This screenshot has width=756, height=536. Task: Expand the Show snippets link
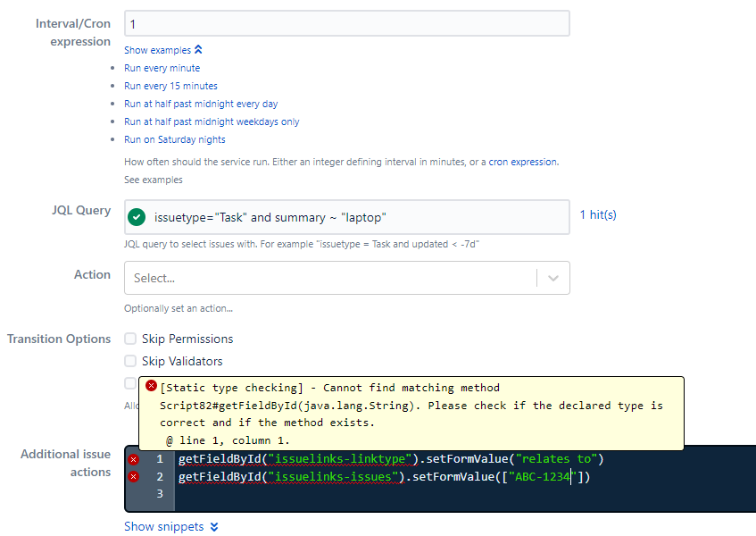tap(171, 526)
